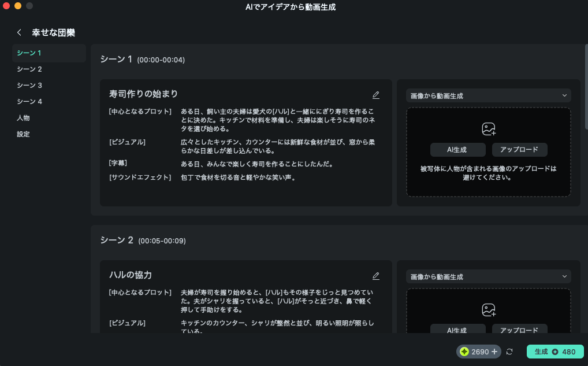Click the green credits coin icon

pos(464,352)
